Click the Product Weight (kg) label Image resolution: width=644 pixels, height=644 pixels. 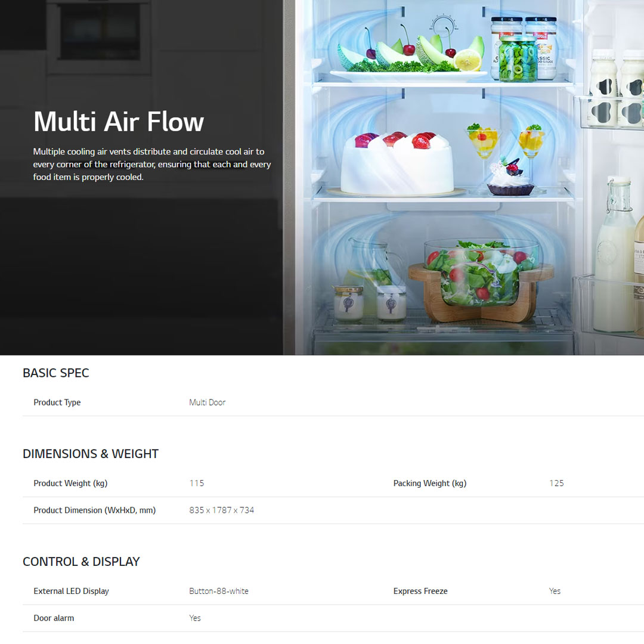click(x=70, y=484)
